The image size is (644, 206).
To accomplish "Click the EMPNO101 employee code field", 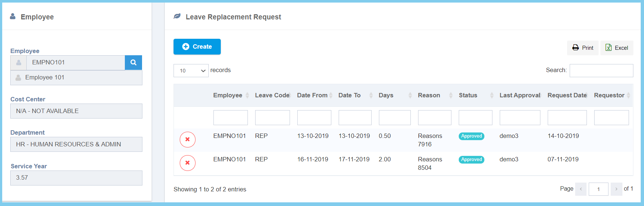I will (x=75, y=63).
